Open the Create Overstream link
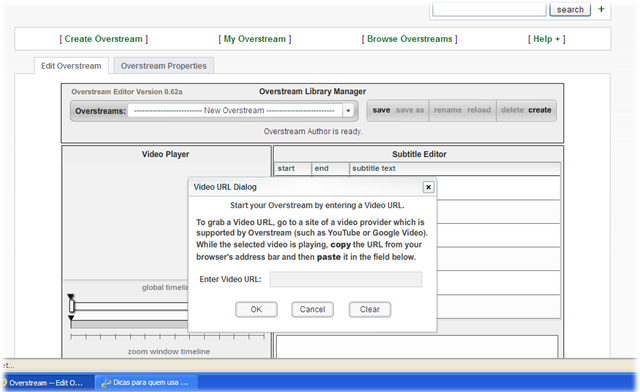The image size is (640, 392). [104, 39]
